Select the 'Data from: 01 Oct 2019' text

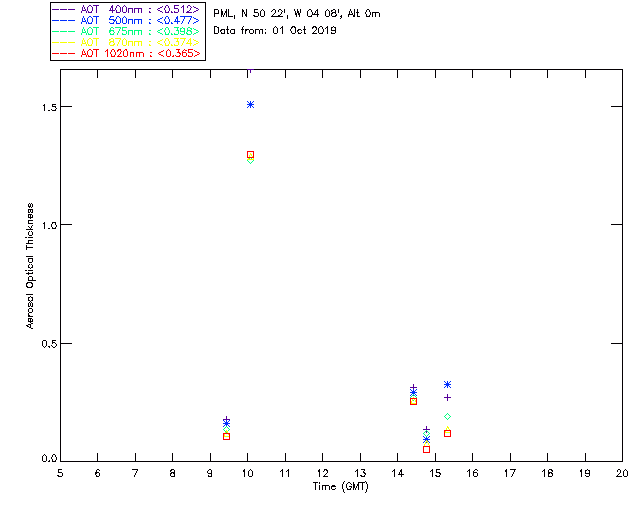275,30
